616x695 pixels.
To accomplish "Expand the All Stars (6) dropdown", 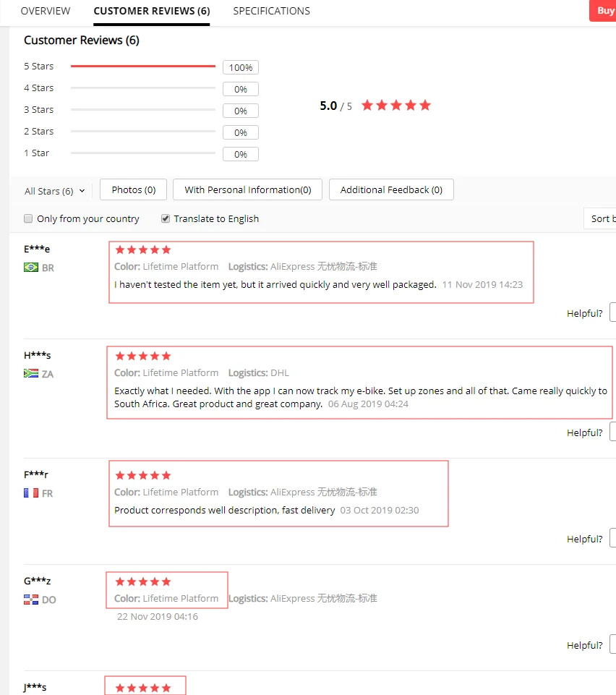I will 54,191.
